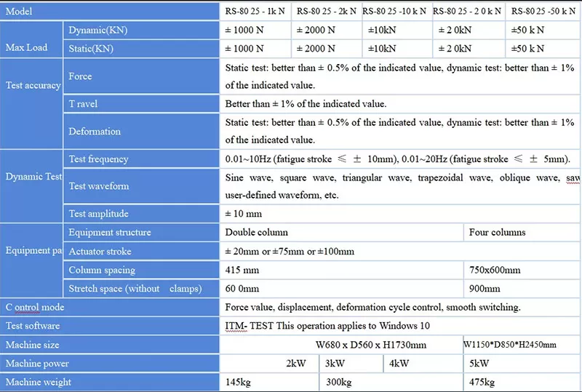Click the "Deformation" label cell
This screenshot has width=582, height=392.
[141, 132]
